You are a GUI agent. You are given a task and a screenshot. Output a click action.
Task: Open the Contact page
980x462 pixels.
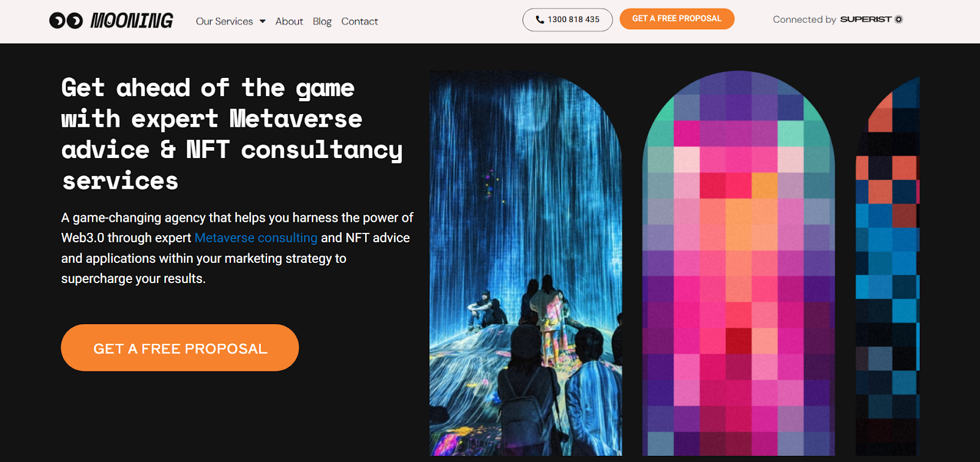click(360, 21)
